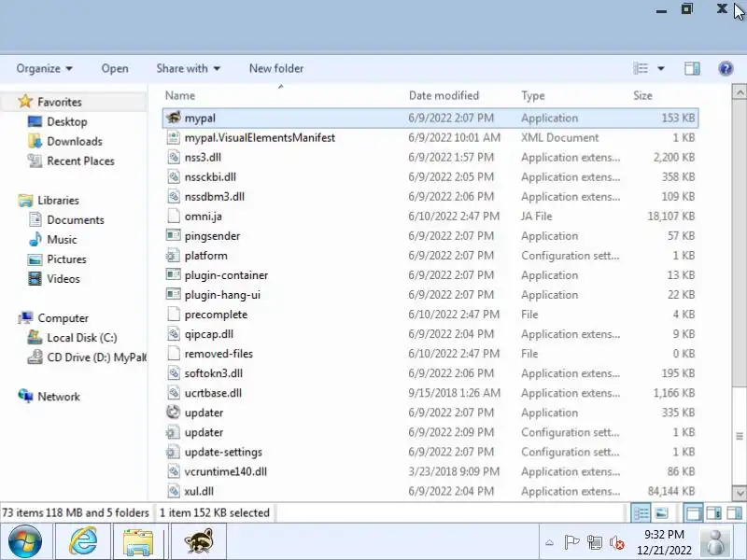Open the Organize menu

point(44,68)
